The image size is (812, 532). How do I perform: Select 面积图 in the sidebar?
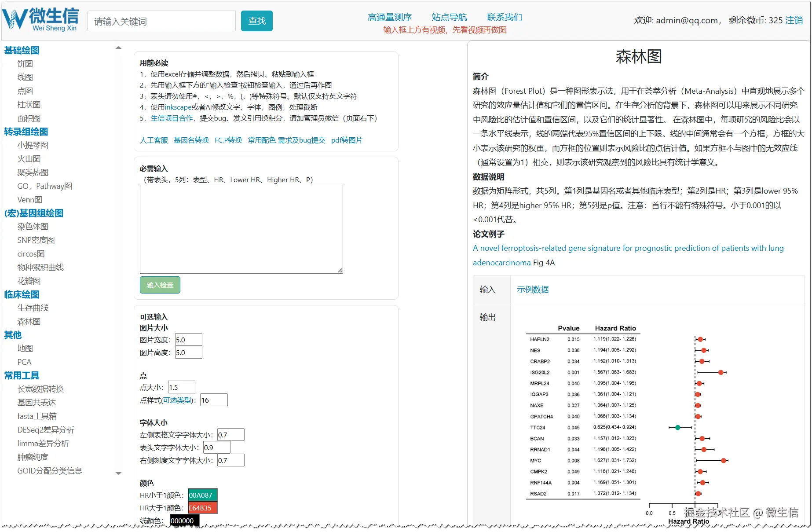(x=29, y=118)
